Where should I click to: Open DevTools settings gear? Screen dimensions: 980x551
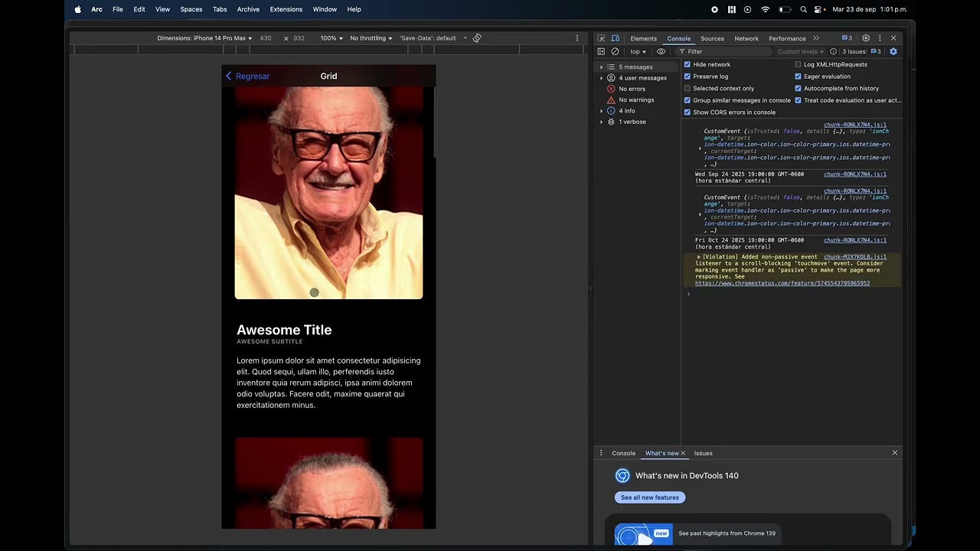(866, 38)
